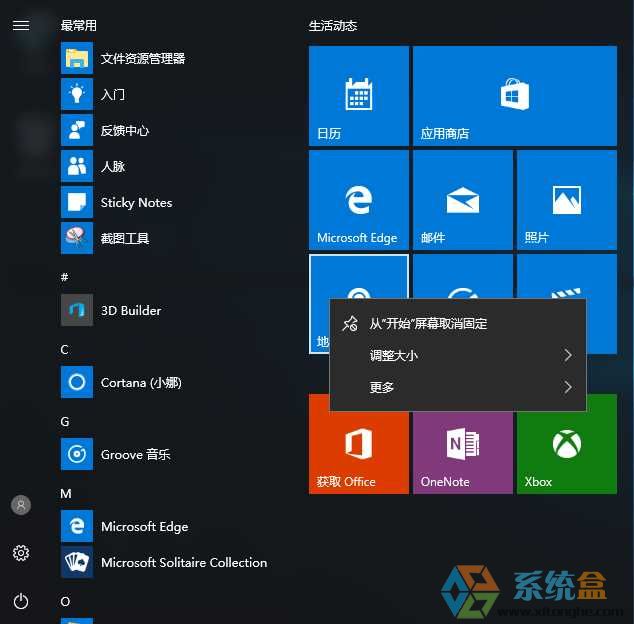Click the C letter group header
Viewport: 634px width, 624px height.
click(x=64, y=349)
